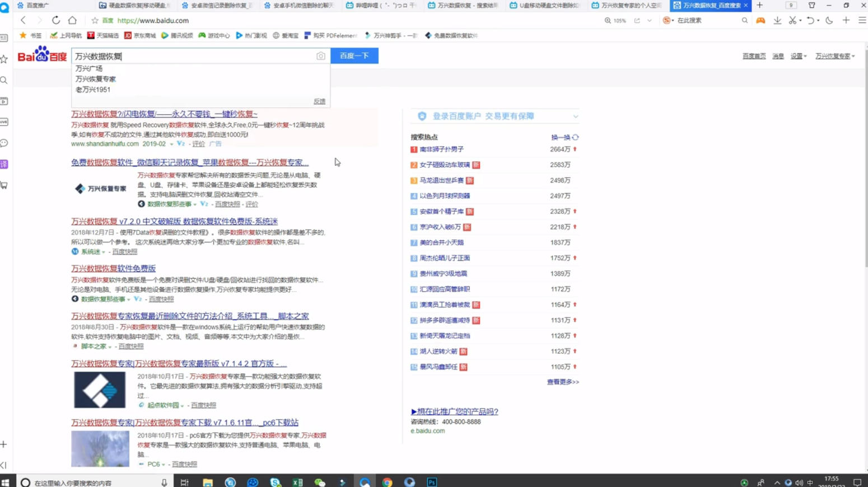
Task: Open sidebar purple translate icon
Action: pos(4,164)
